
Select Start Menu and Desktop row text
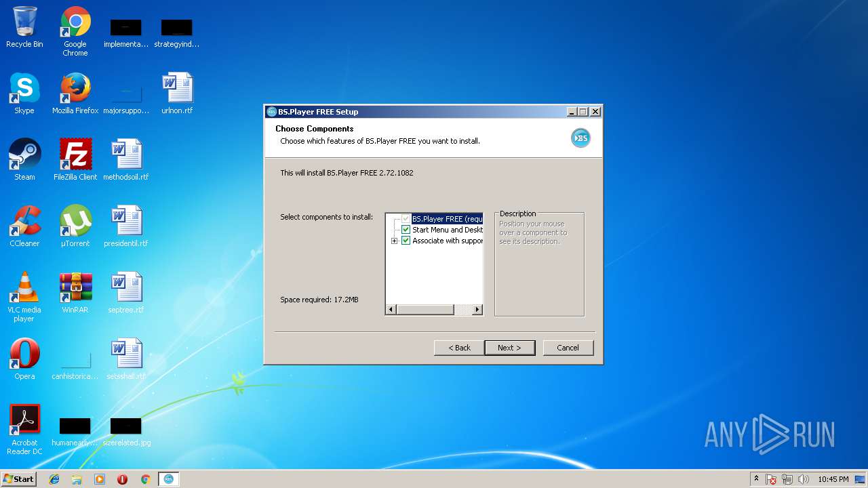coord(448,230)
